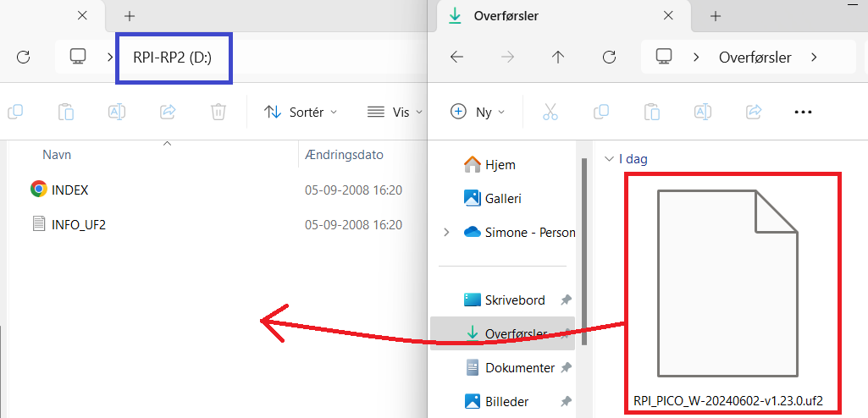
Task: Go up one folder level in Overførsler
Action: point(558,57)
